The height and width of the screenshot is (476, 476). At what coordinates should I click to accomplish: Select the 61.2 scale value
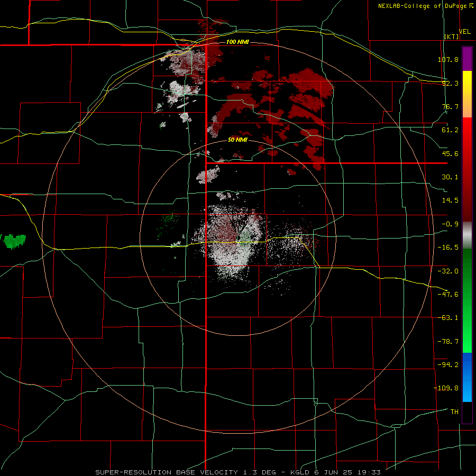click(x=450, y=130)
